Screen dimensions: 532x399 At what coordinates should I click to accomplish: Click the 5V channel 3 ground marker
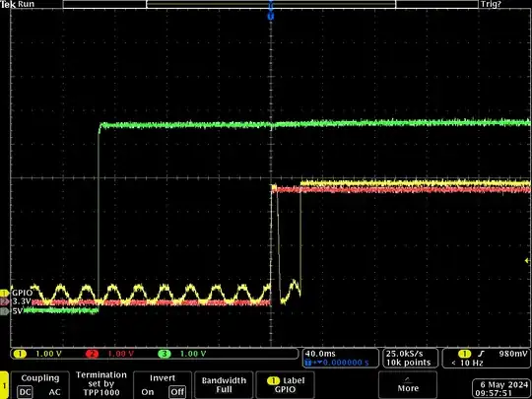(x=4, y=311)
